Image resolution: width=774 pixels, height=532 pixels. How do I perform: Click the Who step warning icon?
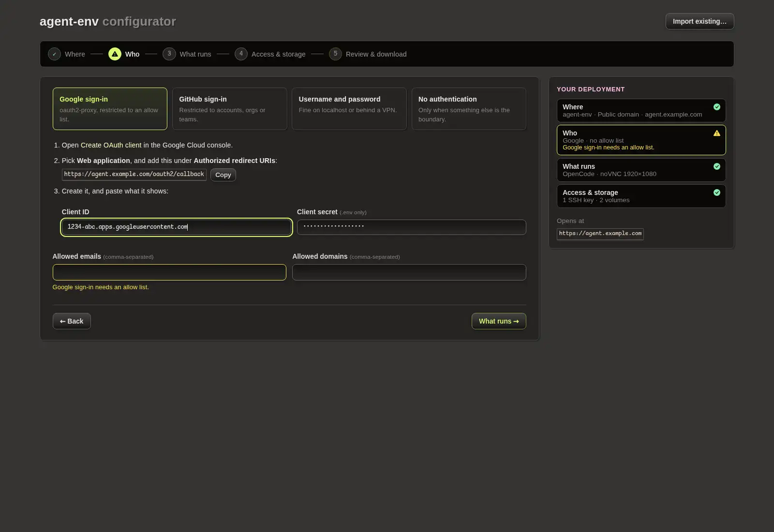[115, 54]
